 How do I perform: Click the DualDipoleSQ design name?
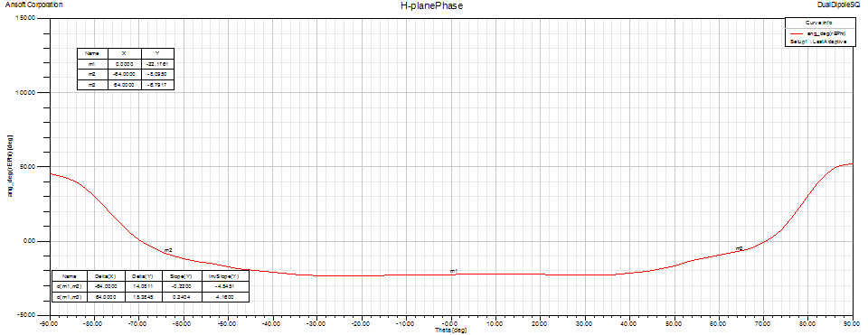click(x=840, y=5)
